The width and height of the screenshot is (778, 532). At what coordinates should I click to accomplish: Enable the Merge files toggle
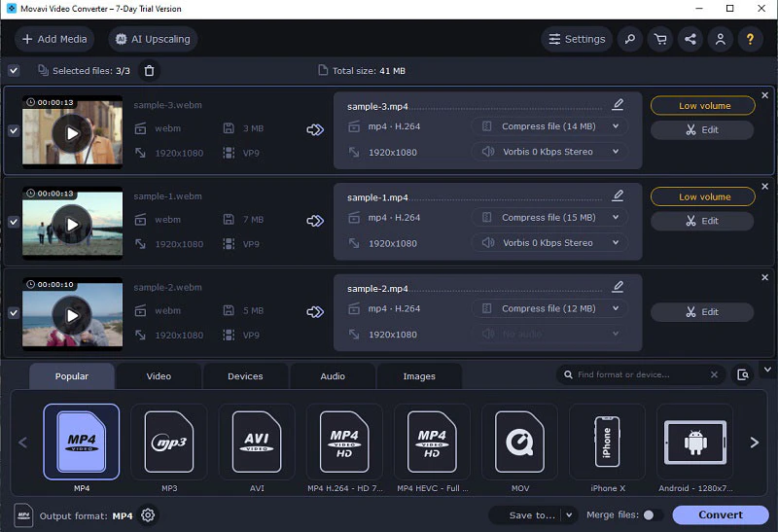653,515
